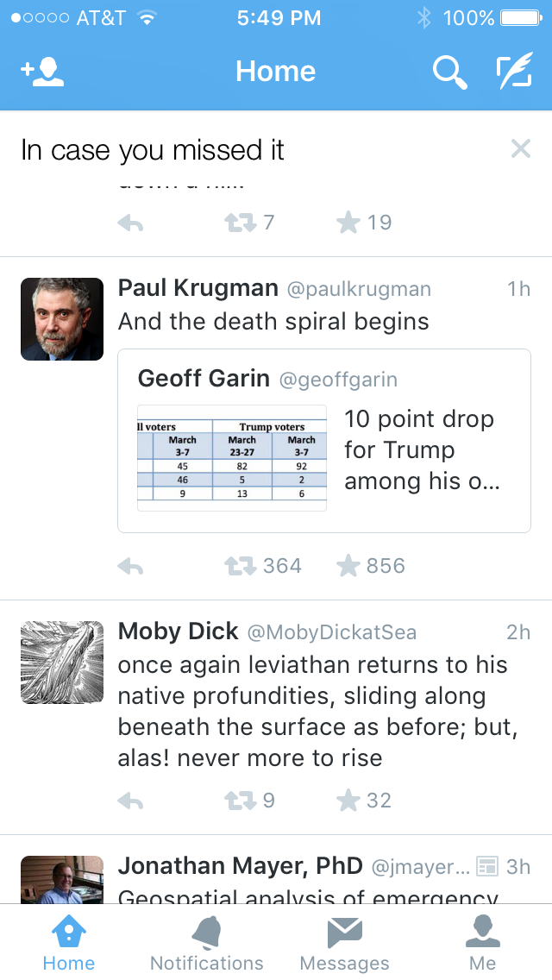Open the search magnifier icon
The image size is (552, 980).
click(x=449, y=72)
